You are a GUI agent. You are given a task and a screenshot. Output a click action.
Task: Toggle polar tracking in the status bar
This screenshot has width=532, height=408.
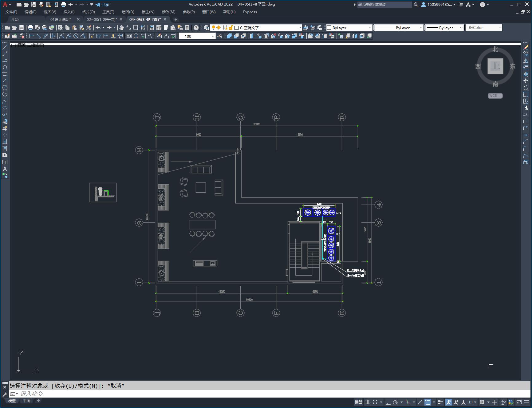(396, 402)
